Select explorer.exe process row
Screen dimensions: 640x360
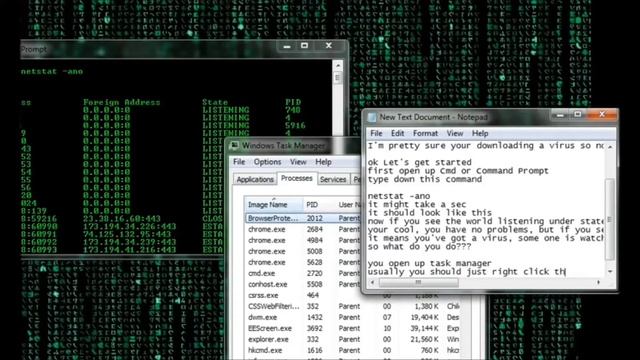[x=353, y=340]
